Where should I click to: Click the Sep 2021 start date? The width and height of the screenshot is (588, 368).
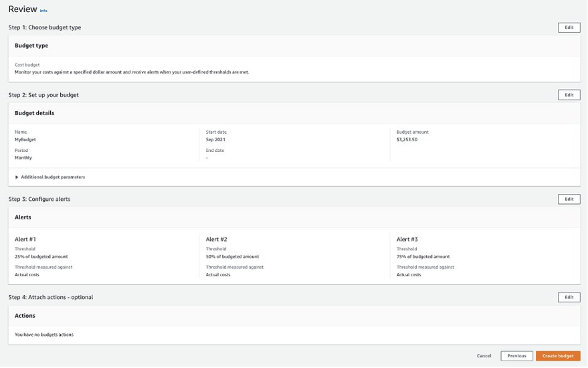[215, 140]
